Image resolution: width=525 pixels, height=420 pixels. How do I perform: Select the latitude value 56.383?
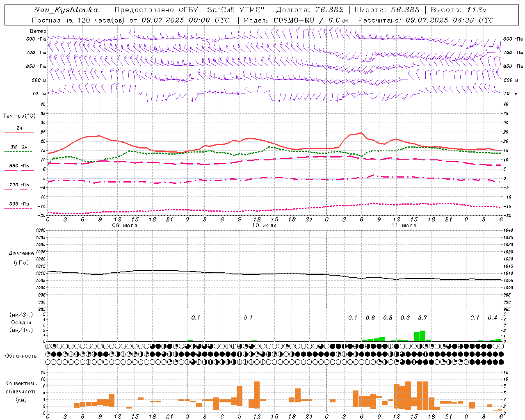(x=405, y=10)
